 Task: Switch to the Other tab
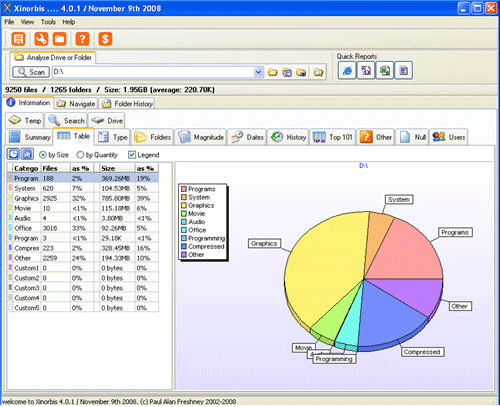point(375,137)
